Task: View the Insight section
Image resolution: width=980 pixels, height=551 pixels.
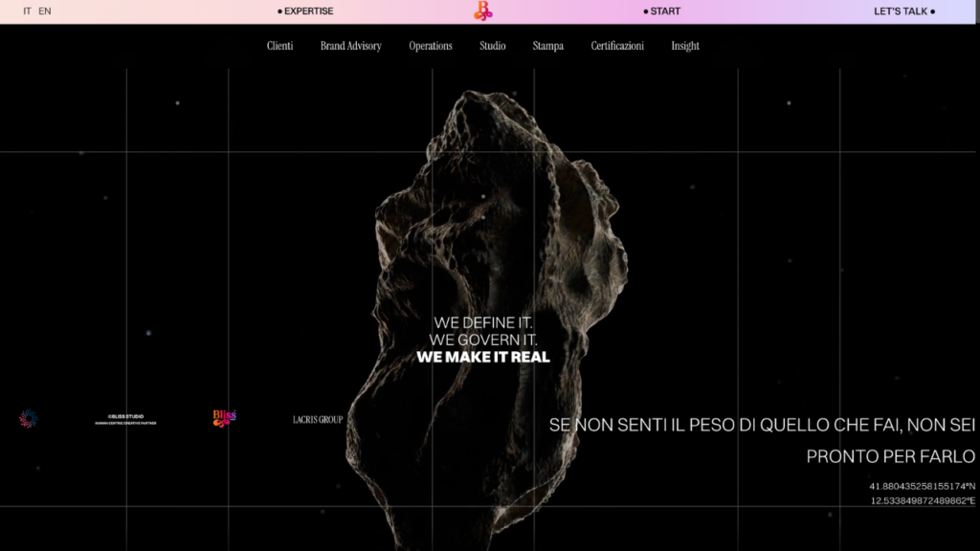Action: coord(685,46)
